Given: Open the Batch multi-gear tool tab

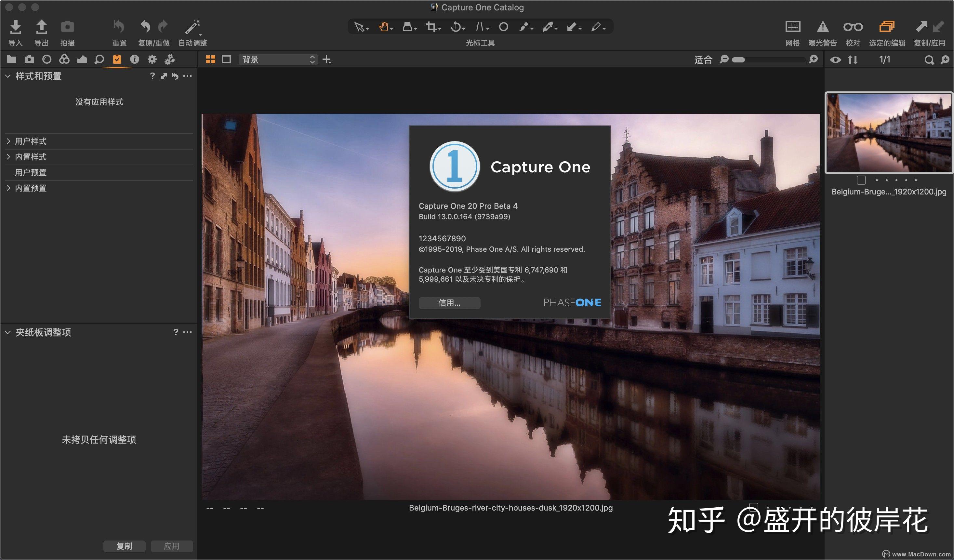Looking at the screenshot, I should (170, 60).
